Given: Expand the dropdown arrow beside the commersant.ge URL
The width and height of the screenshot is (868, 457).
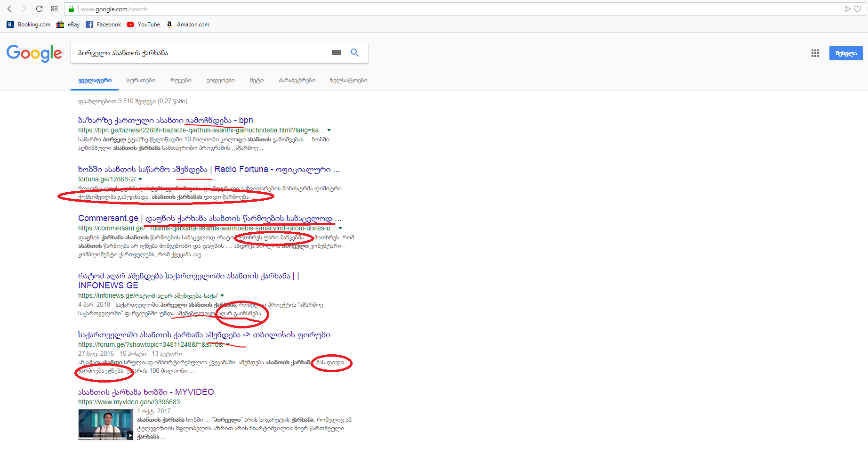Looking at the screenshot, I should click(340, 228).
